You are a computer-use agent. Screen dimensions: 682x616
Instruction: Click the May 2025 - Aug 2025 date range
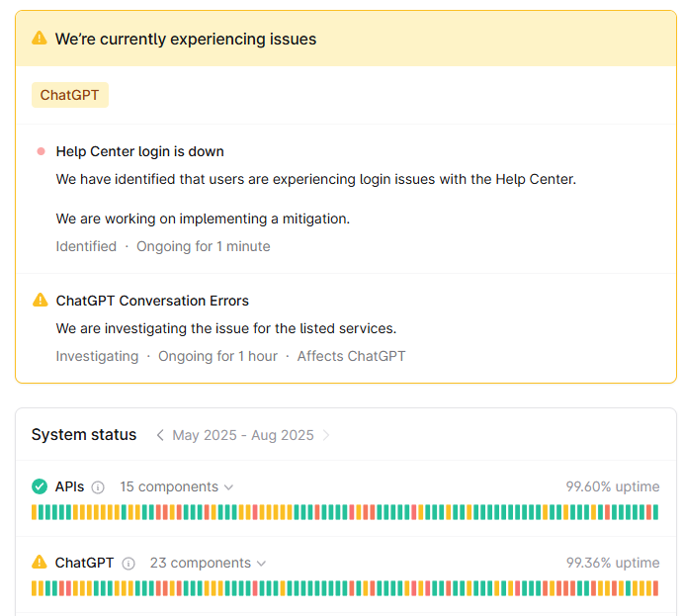tap(243, 435)
